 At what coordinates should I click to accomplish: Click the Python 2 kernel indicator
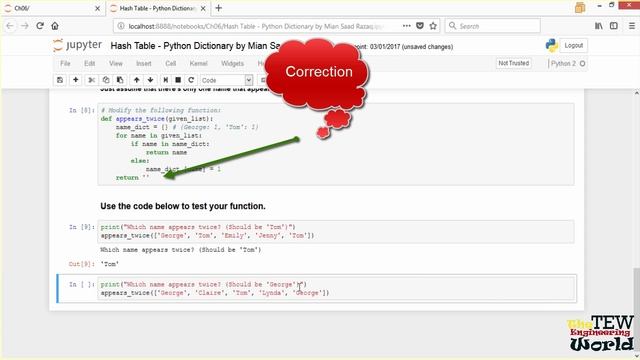pos(567,64)
